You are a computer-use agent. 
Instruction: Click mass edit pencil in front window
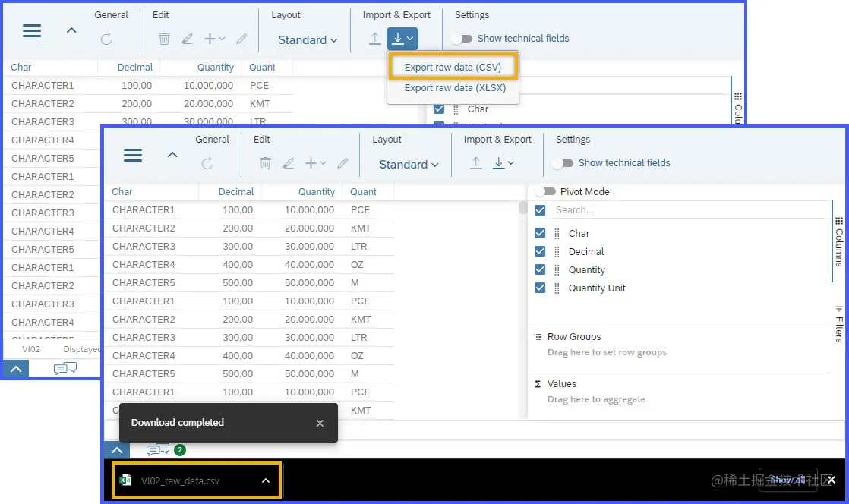point(342,163)
